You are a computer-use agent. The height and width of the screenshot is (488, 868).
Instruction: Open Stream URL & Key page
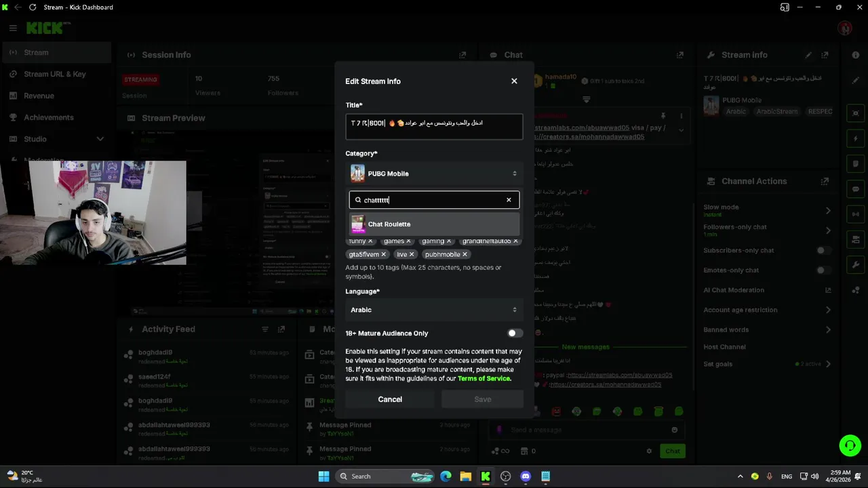pyautogui.click(x=56, y=75)
